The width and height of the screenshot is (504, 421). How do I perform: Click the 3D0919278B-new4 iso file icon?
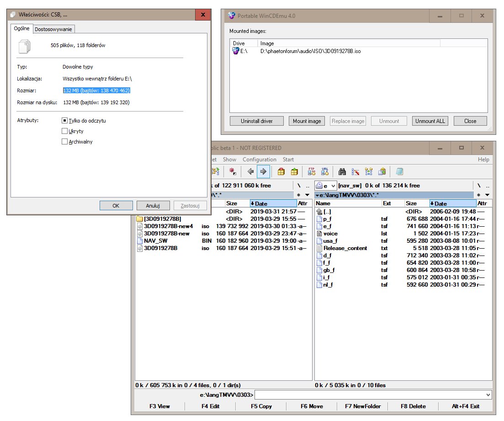tap(139, 226)
